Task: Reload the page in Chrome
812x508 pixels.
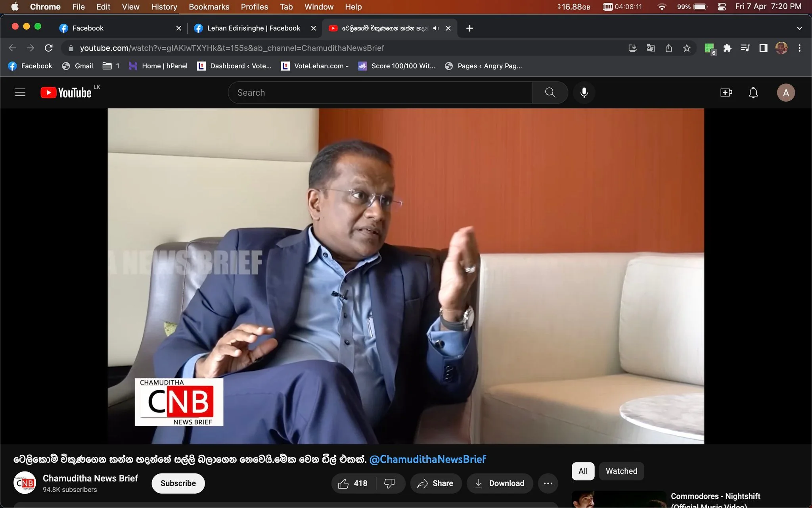Action: coord(49,48)
